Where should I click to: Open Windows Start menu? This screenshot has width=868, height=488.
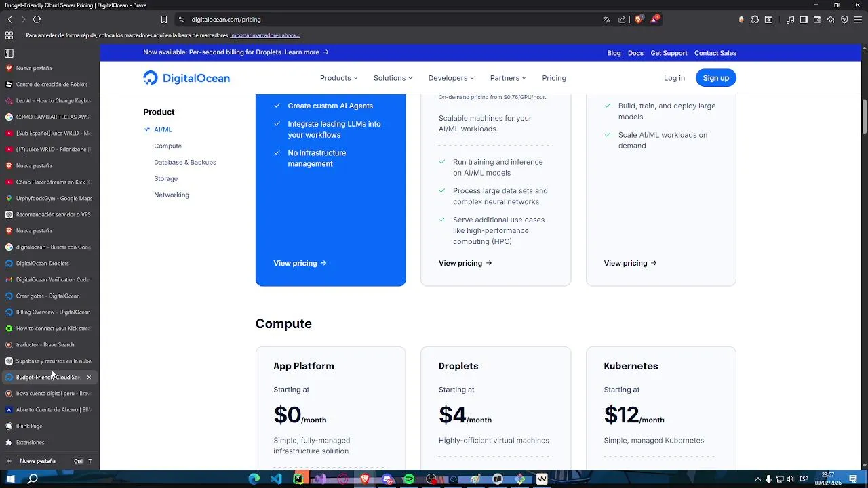click(x=11, y=479)
